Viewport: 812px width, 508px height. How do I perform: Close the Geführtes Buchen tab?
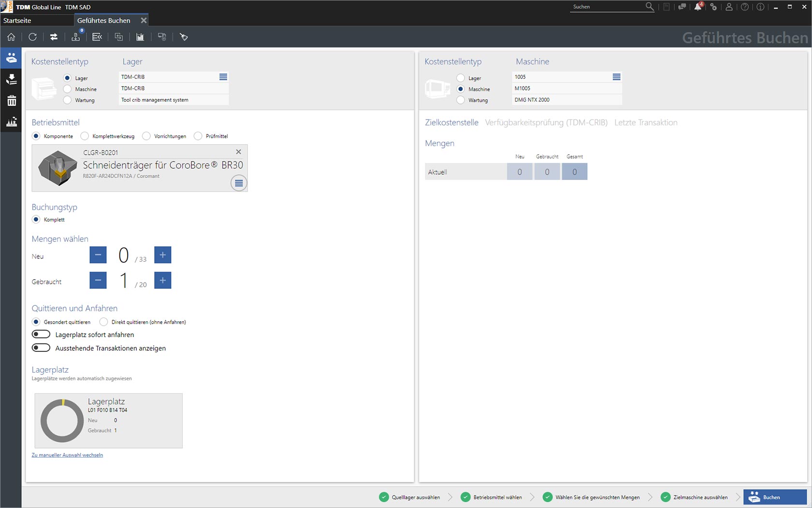point(144,20)
